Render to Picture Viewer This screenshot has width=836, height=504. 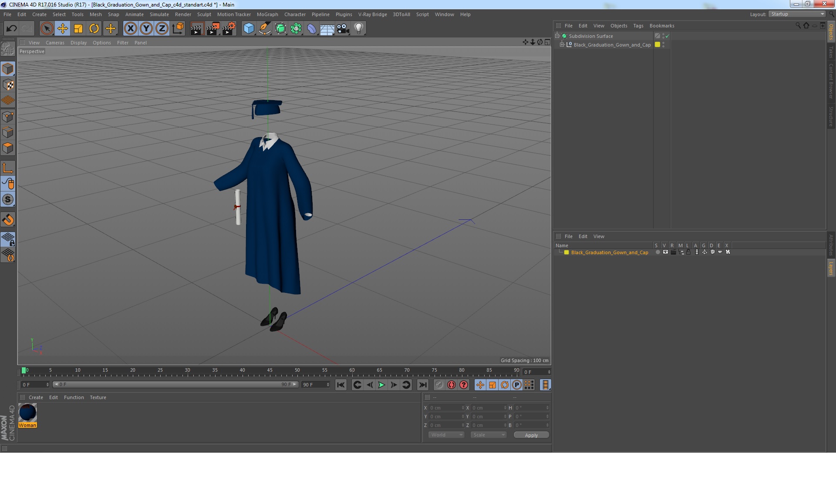pos(213,29)
